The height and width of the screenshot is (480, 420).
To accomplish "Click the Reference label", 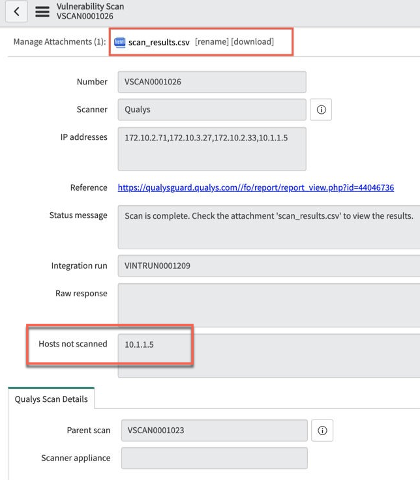I will point(89,188).
